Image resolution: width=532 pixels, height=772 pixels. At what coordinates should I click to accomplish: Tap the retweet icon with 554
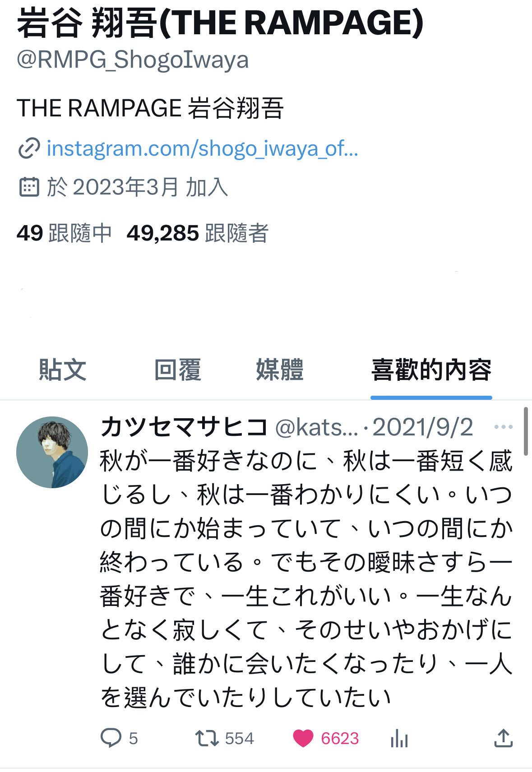coord(207,739)
